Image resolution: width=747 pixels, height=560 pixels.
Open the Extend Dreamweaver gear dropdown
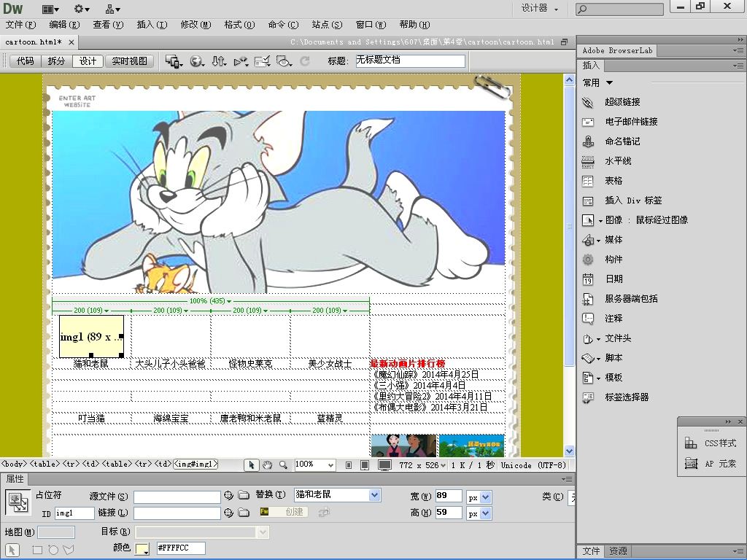82,9
